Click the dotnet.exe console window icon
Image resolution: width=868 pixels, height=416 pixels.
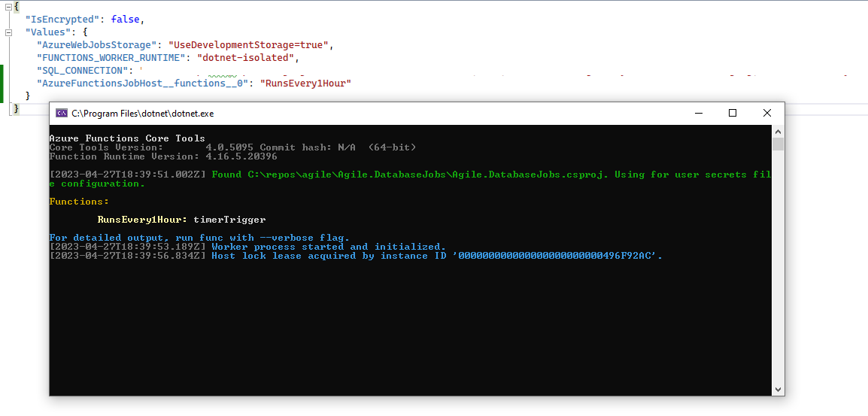(62, 113)
